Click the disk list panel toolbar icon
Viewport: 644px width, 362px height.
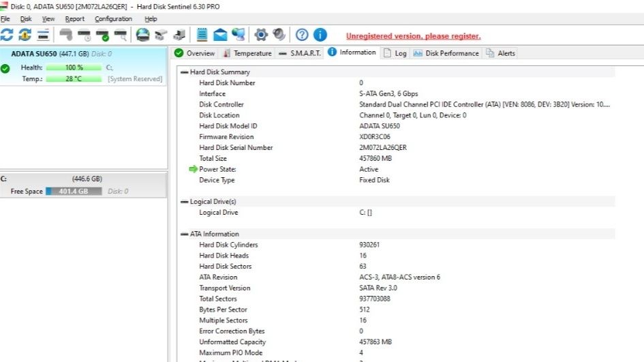(x=43, y=35)
